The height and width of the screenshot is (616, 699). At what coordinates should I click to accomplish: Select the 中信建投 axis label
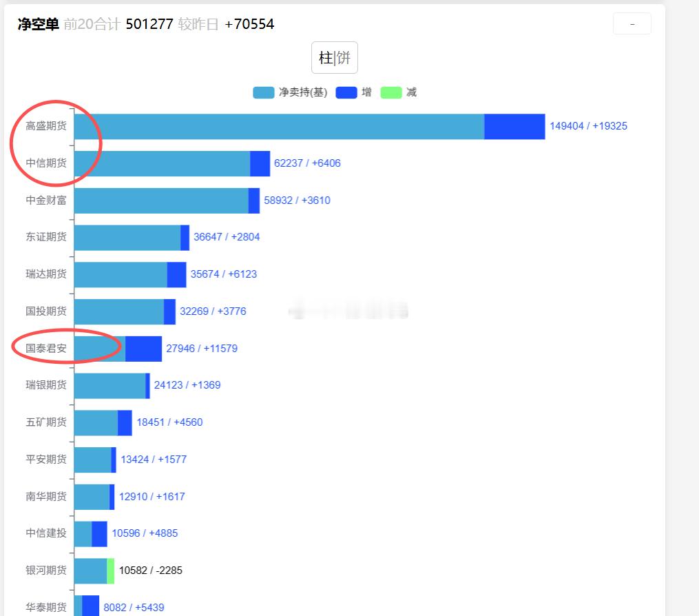click(46, 533)
